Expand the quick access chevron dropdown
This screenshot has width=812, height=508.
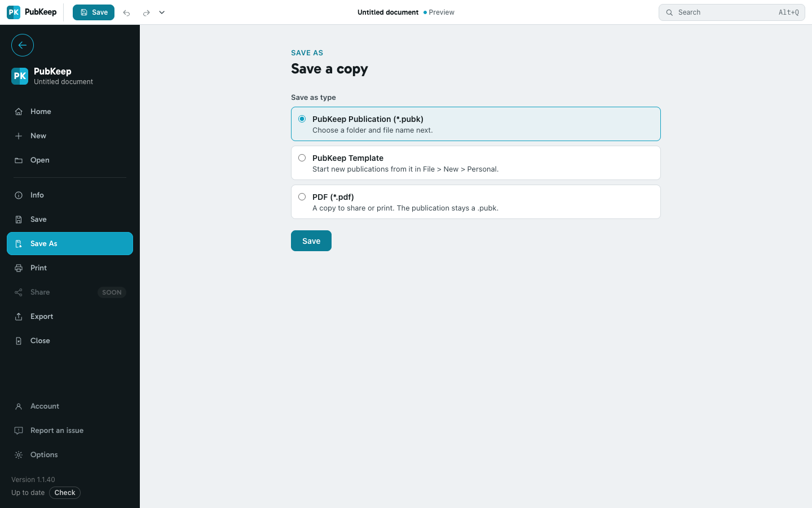(162, 12)
